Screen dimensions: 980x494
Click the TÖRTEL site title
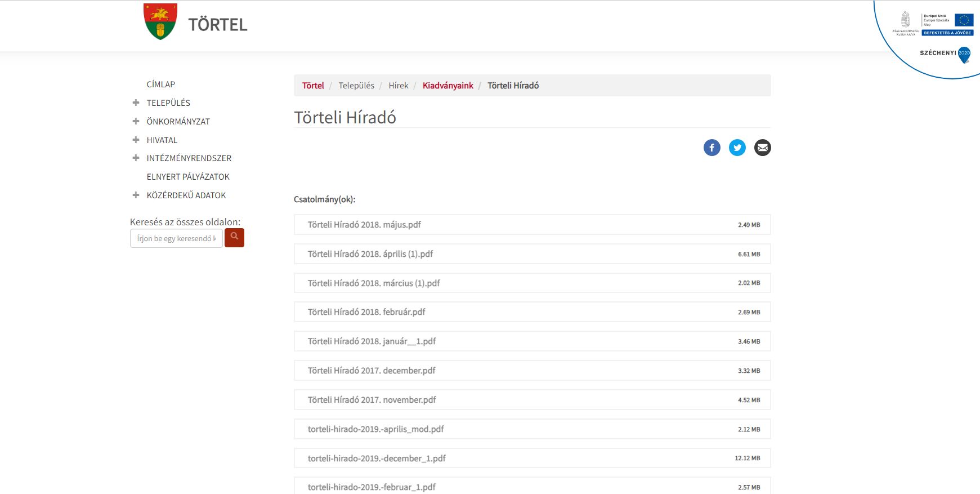tap(218, 25)
